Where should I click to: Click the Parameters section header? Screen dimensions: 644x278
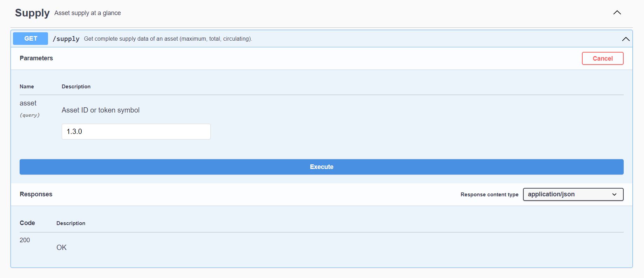pyautogui.click(x=36, y=58)
